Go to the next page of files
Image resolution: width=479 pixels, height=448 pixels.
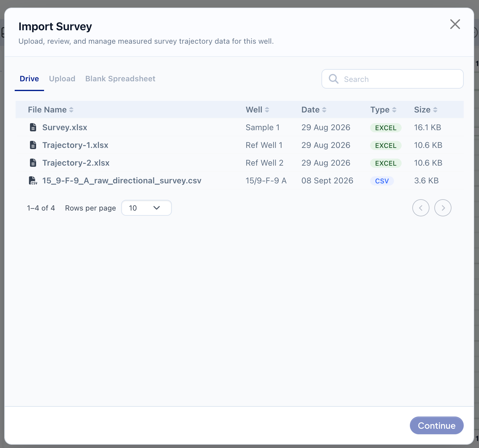pyautogui.click(x=443, y=208)
